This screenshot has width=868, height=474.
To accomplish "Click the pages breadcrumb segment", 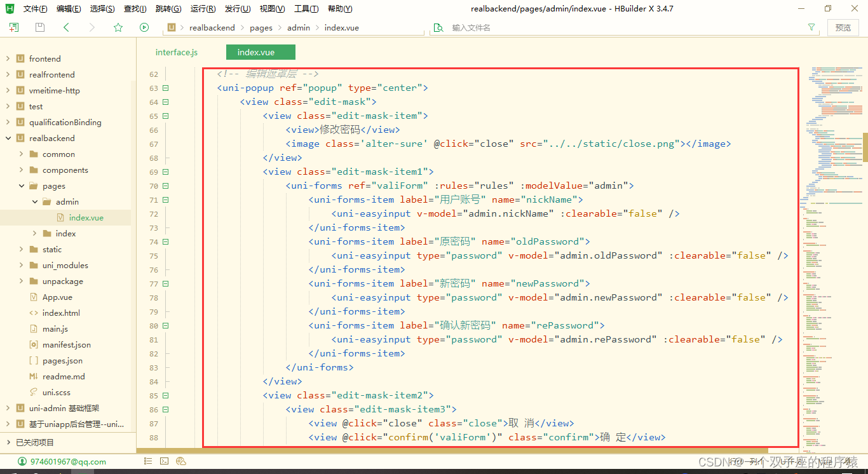I will coord(261,27).
